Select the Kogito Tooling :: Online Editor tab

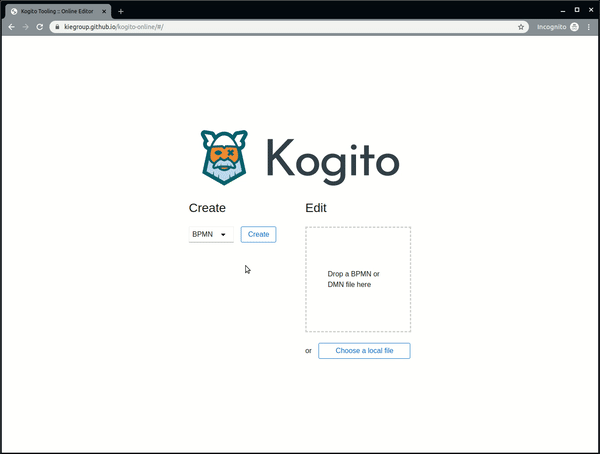tap(58, 11)
